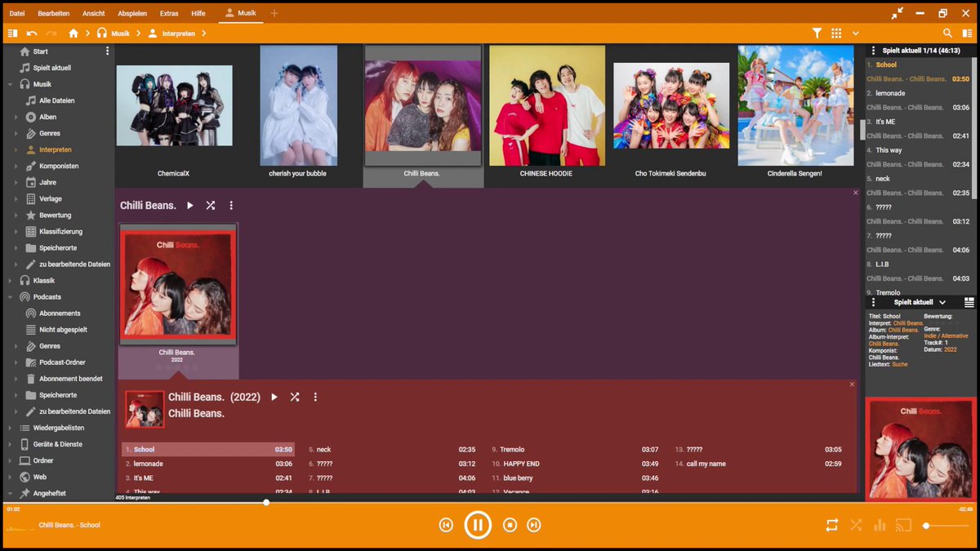Open the cast to device icon

903,525
